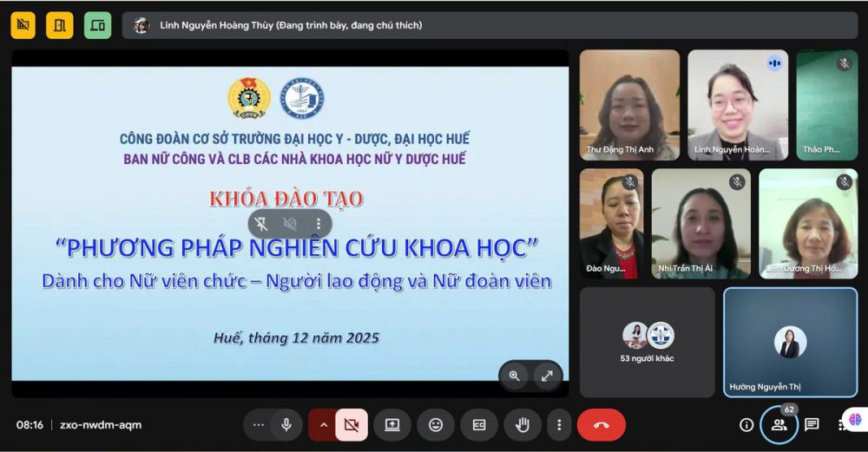Show meeting details info icon
The width and height of the screenshot is (868, 452).
(746, 425)
